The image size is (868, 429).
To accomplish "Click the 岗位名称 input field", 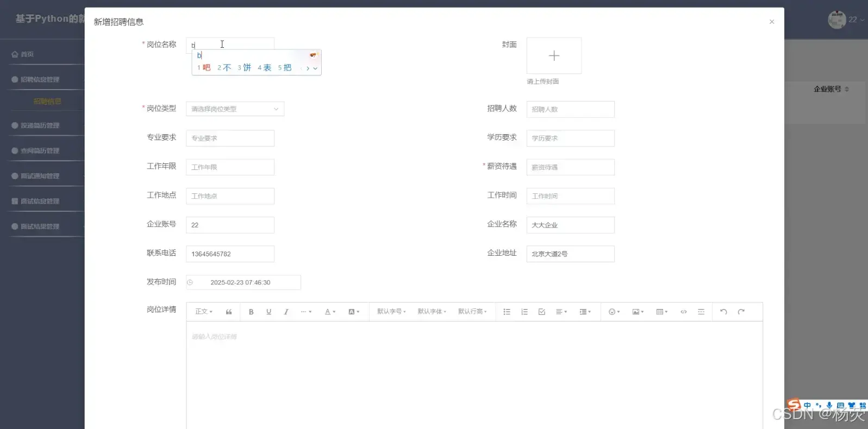I will point(230,45).
